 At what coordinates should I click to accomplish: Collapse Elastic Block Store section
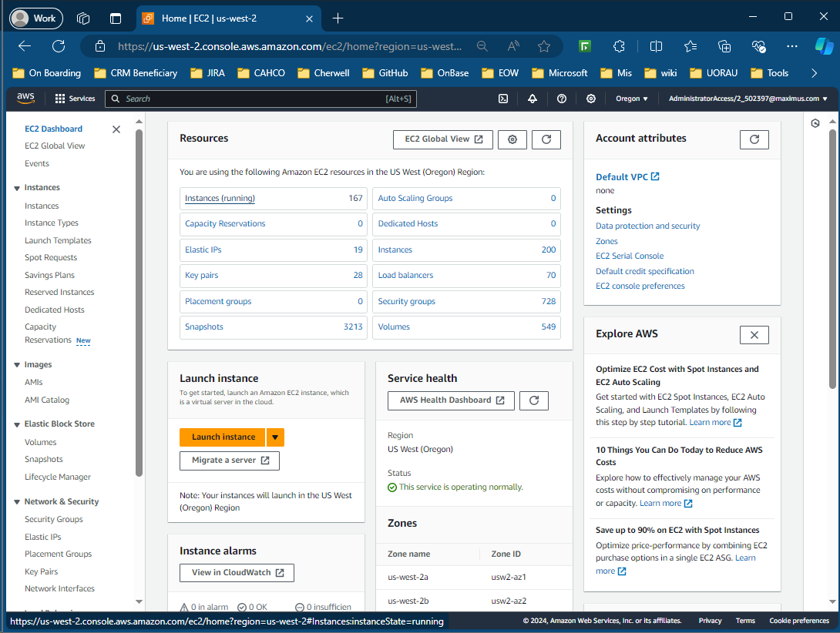pos(17,424)
